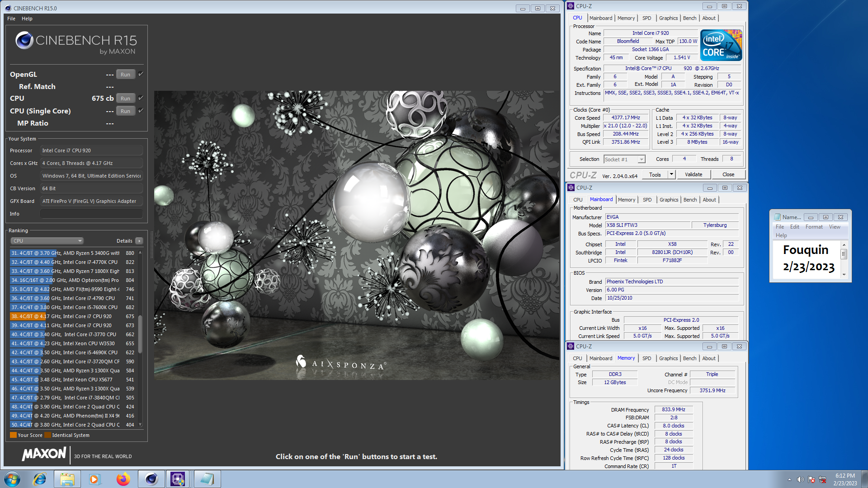Select rank 50 Core 2 Quad row
This screenshot has width=868, height=488.
[x=73, y=425]
